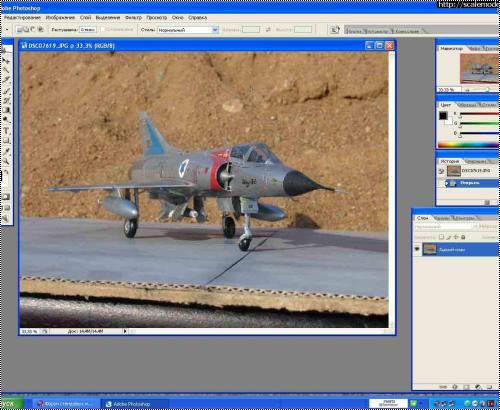Viewport: 500px width, 410px height.
Task: Select the History Brush tool
Action: (7, 101)
